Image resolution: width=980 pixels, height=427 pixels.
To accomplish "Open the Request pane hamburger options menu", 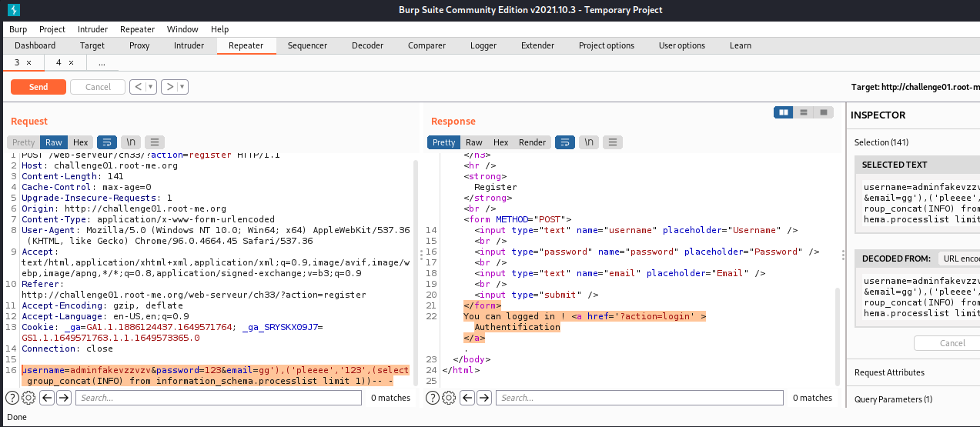I will [x=155, y=142].
